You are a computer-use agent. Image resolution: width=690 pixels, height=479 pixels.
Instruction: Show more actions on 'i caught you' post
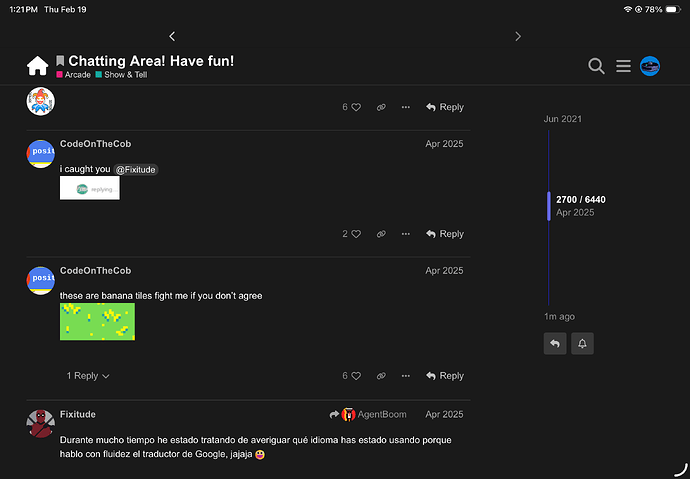(x=406, y=234)
